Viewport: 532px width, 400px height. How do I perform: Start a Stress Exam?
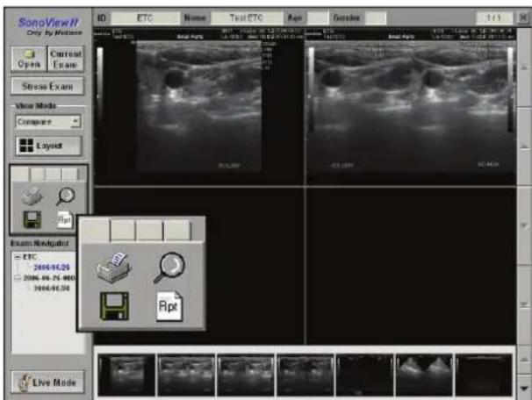pyautogui.click(x=47, y=86)
